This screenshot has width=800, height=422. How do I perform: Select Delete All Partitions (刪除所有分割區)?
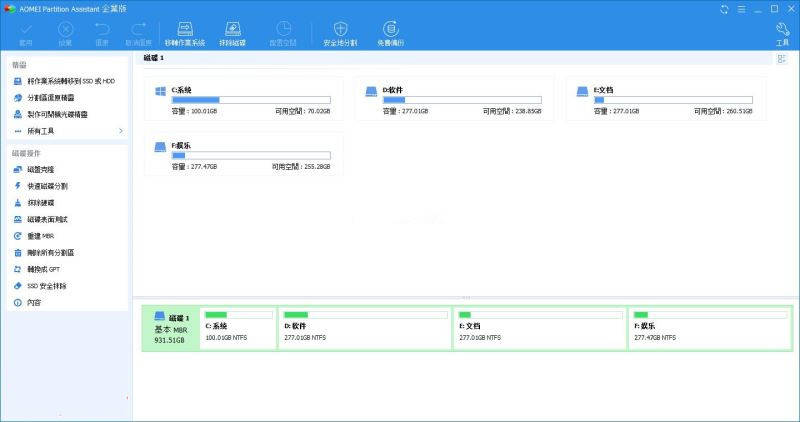click(x=44, y=253)
